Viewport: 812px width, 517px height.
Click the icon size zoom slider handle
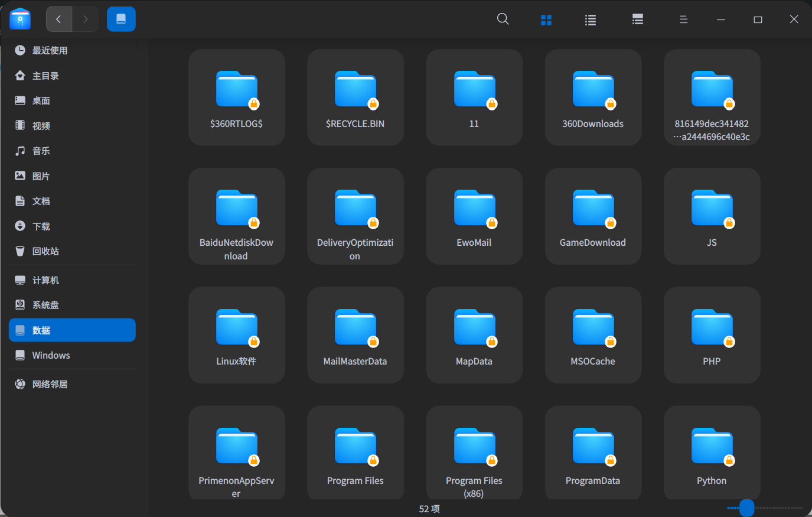(x=747, y=508)
